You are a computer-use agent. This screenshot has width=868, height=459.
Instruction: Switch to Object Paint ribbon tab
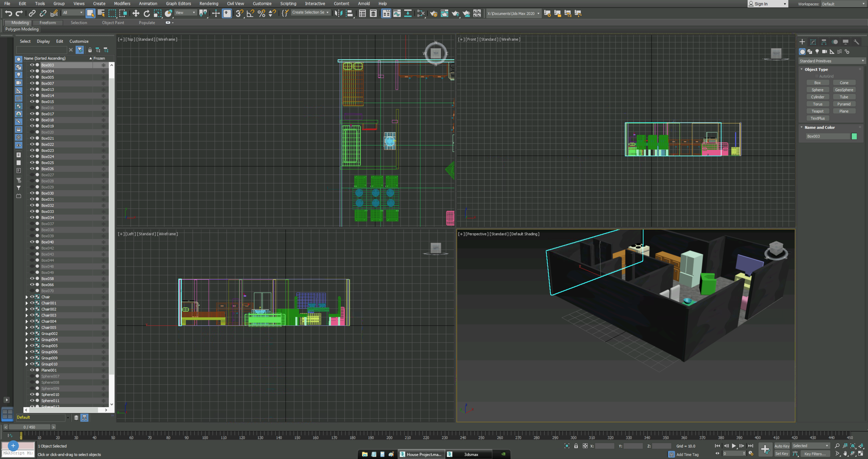point(113,23)
